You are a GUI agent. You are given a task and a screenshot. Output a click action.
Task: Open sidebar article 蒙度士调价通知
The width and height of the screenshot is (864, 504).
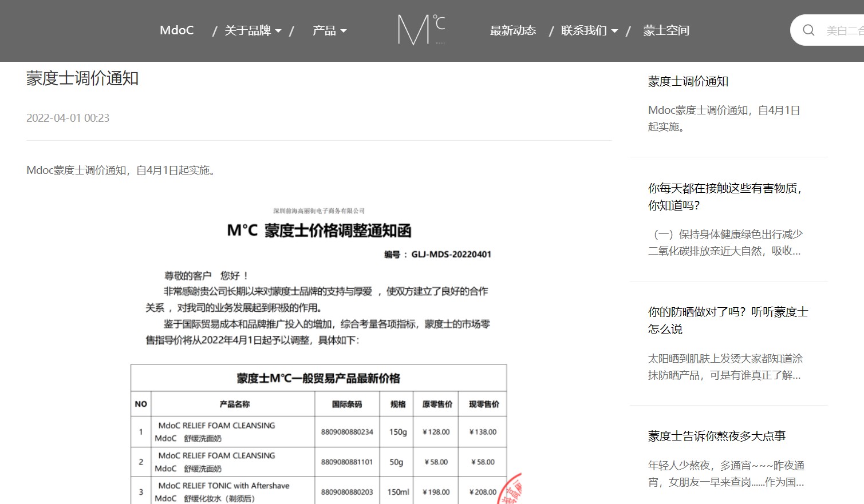click(688, 81)
